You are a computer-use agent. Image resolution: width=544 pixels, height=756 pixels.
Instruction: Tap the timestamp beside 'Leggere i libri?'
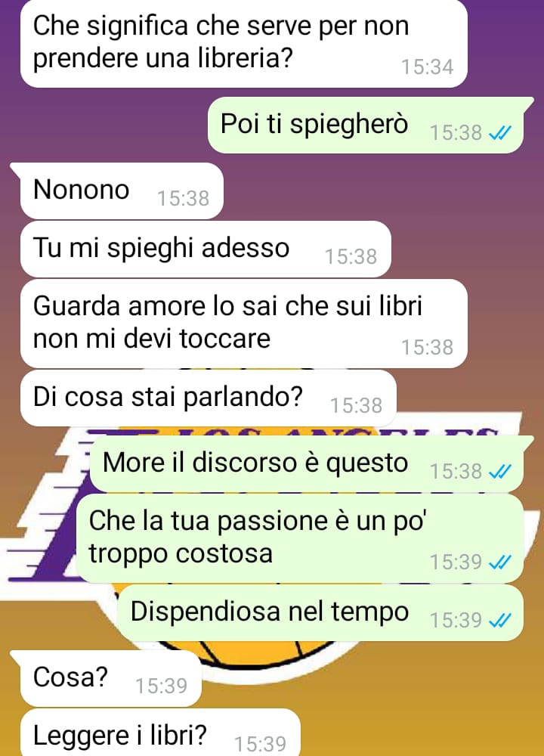260,744
